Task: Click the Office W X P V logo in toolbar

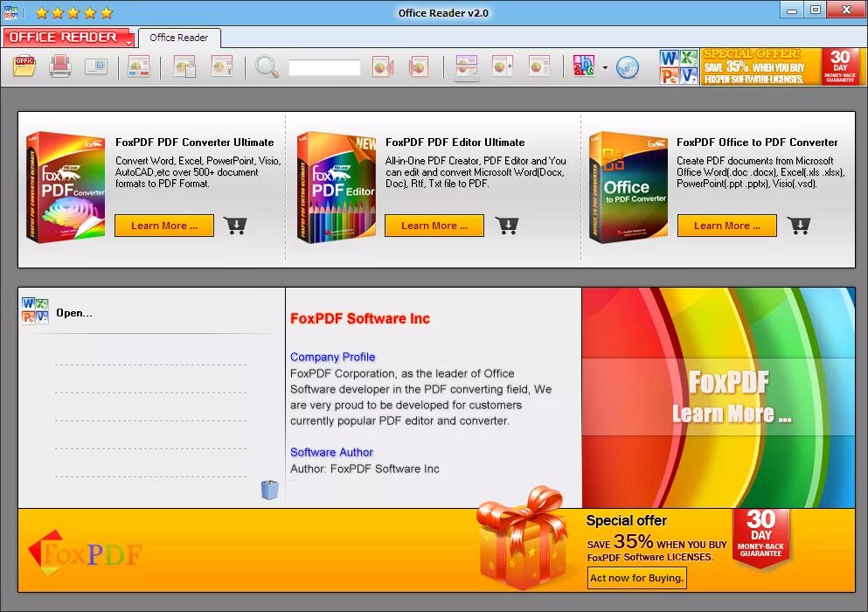Action: click(678, 66)
